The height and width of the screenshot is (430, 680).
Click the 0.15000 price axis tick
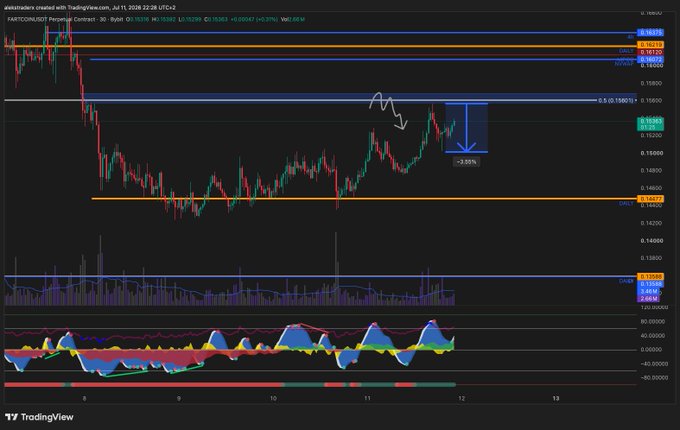click(651, 153)
